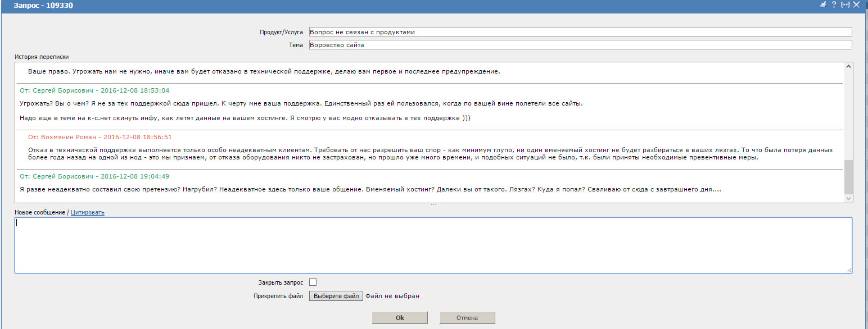The width and height of the screenshot is (868, 329).
Task: Click the message starting Отказ в технической поддержке
Action: click(431, 154)
